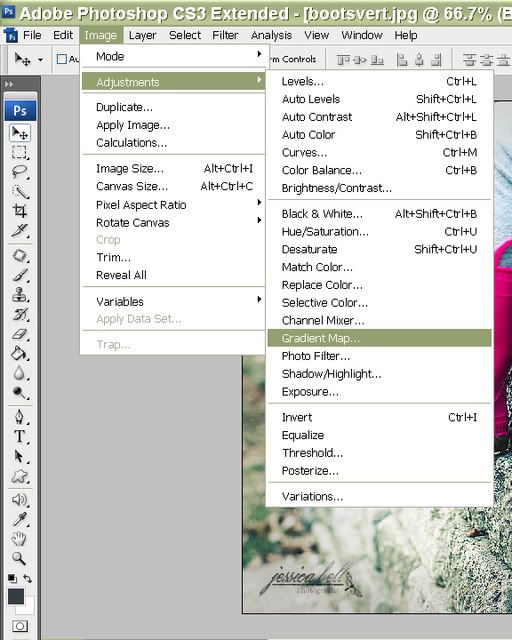512x640 pixels.
Task: Select the Healing Brush tool
Action: [x=20, y=256]
